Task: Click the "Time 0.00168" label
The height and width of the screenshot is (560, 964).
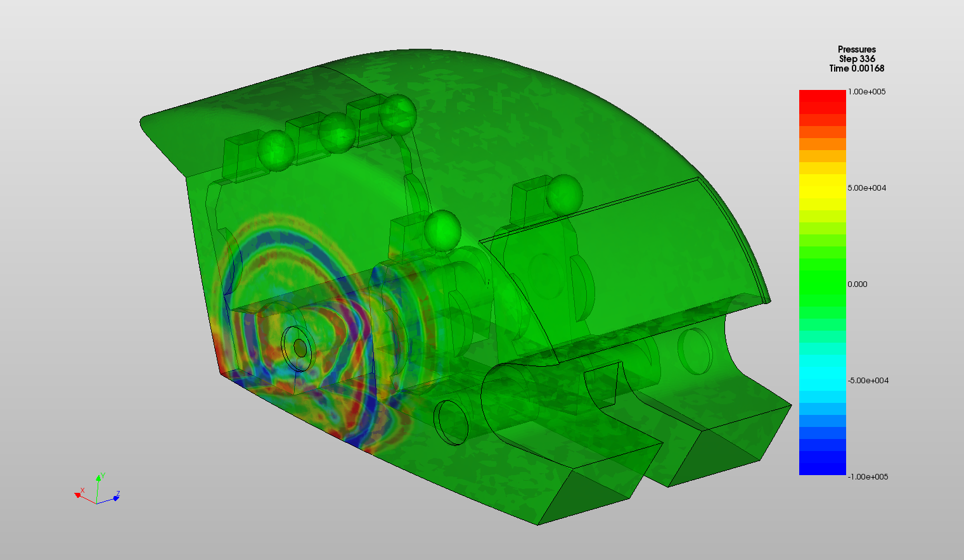Action: [856, 68]
